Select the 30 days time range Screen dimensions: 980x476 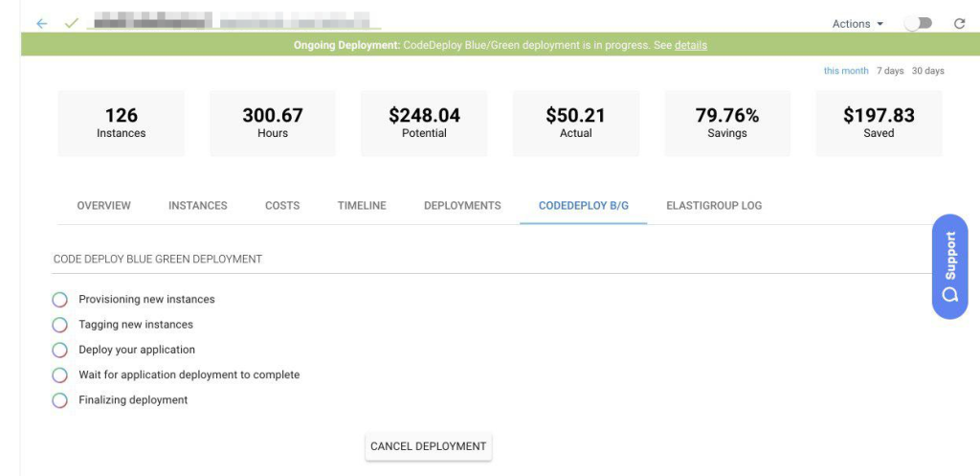click(927, 71)
